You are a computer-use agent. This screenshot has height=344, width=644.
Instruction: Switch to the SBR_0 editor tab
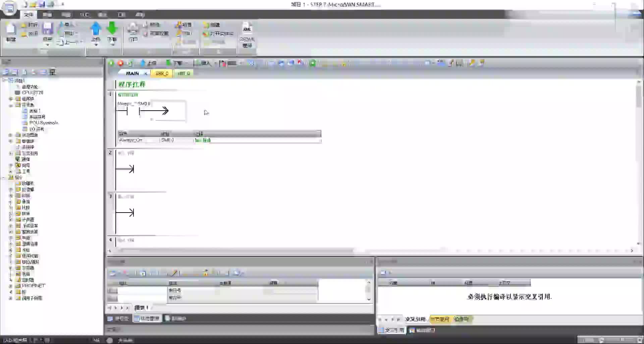point(162,73)
